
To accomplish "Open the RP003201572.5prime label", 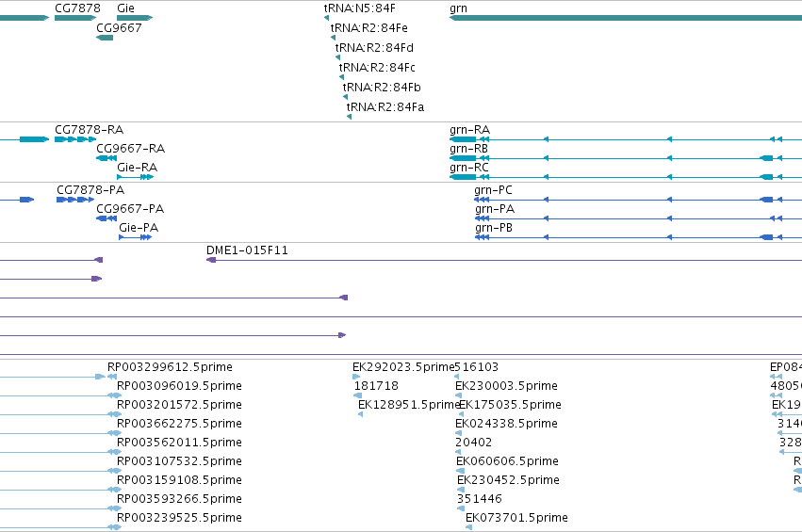I will point(179,404).
